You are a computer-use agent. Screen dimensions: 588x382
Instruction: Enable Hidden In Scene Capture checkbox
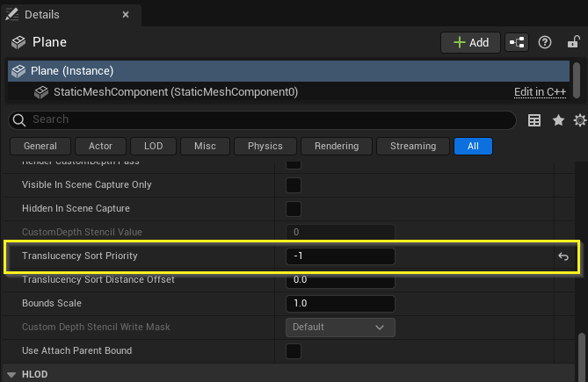pos(294,209)
